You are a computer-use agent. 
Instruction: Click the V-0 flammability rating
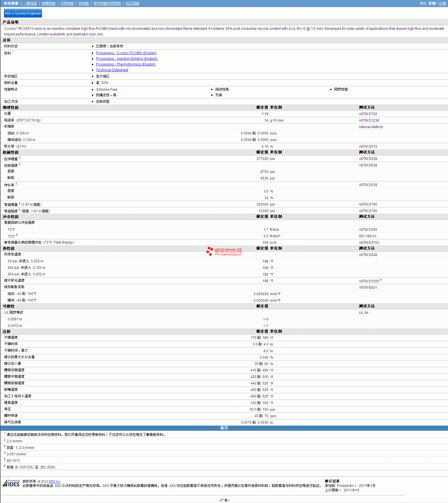pos(266,319)
